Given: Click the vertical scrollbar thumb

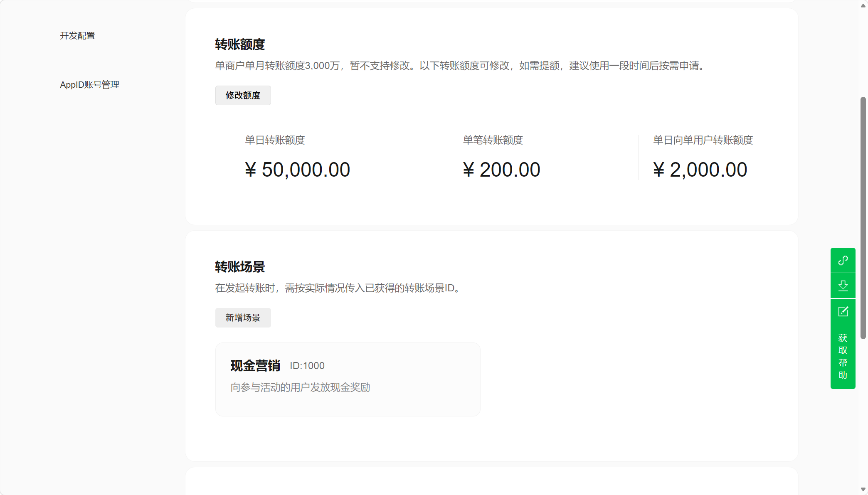Looking at the screenshot, I should (x=863, y=218).
